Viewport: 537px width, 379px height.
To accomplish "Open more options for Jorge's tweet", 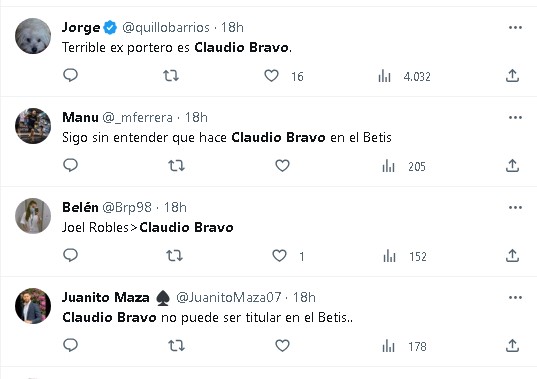I will point(515,27).
